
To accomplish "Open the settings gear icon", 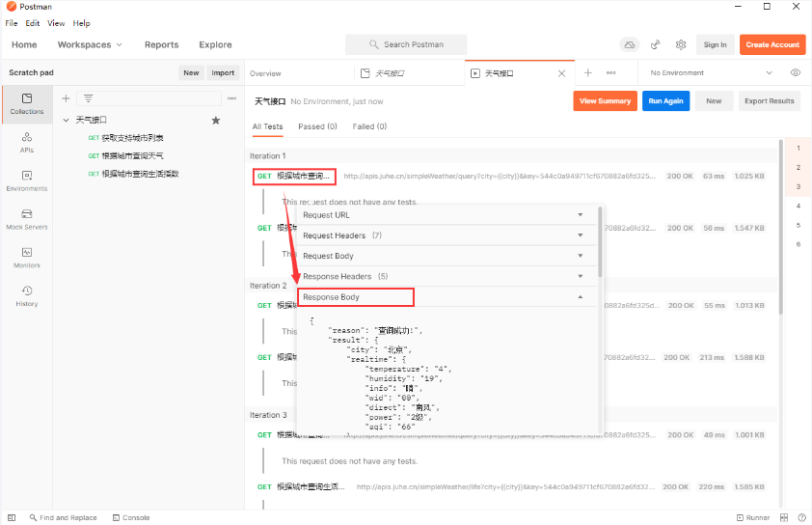I will coord(681,45).
